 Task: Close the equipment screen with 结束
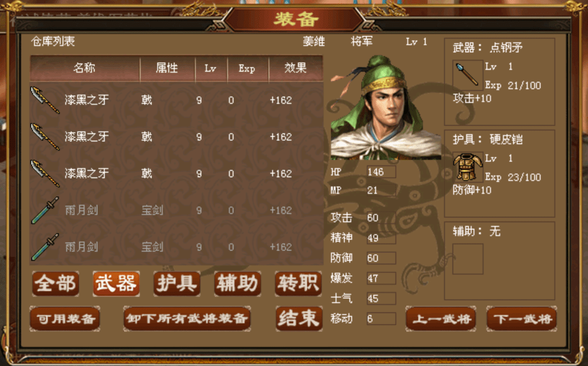tap(299, 319)
